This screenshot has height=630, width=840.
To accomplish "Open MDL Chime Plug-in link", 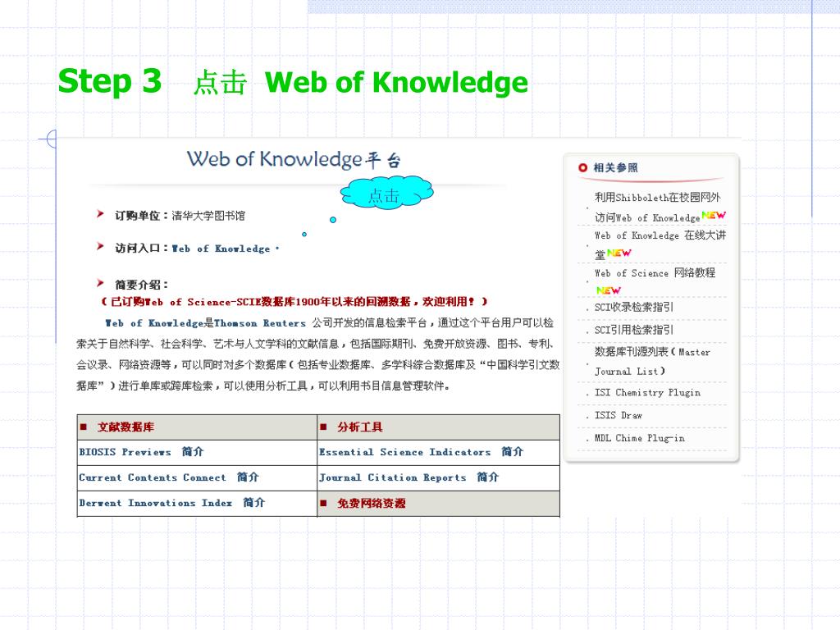I will 640,438.
